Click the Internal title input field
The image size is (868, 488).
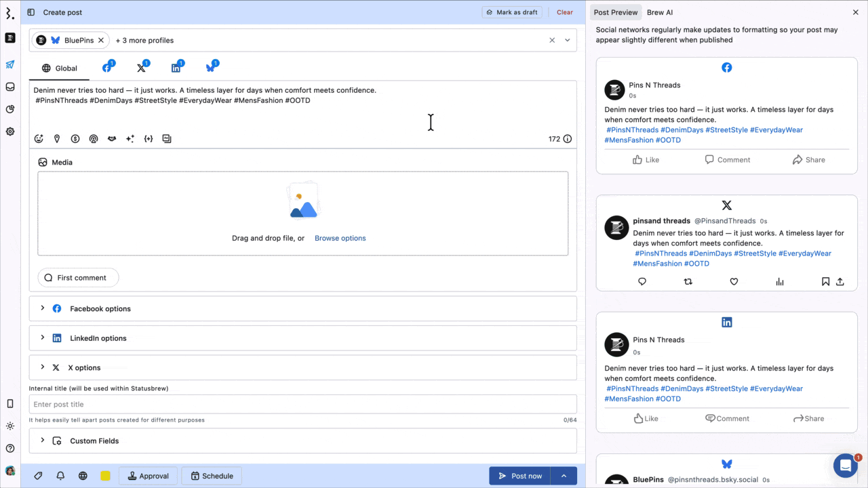302,404
